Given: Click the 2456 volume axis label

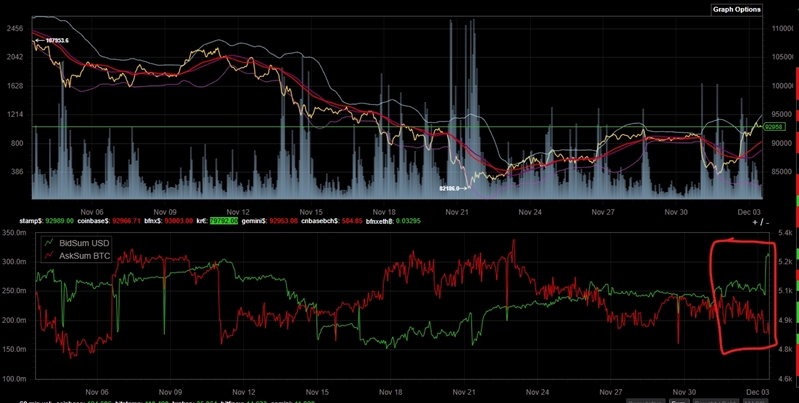Looking at the screenshot, I should (15, 29).
